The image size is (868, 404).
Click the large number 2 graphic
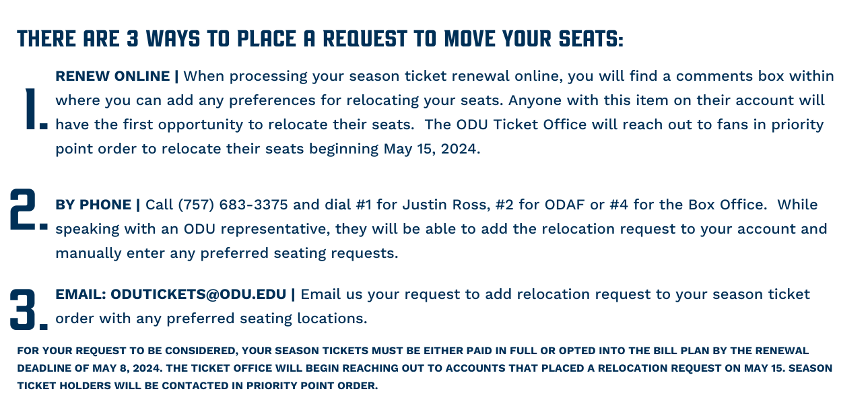point(28,209)
